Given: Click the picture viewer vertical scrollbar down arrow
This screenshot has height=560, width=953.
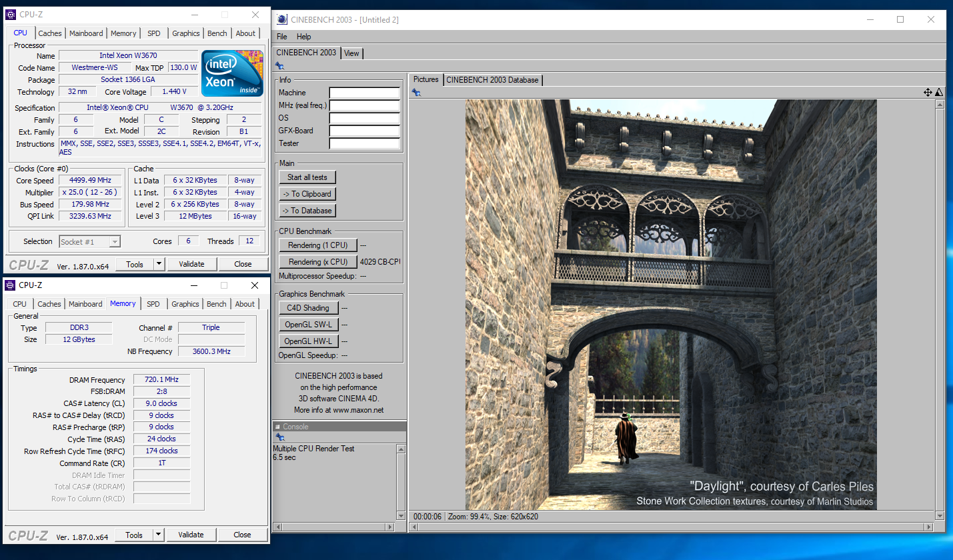Looking at the screenshot, I should click(940, 515).
